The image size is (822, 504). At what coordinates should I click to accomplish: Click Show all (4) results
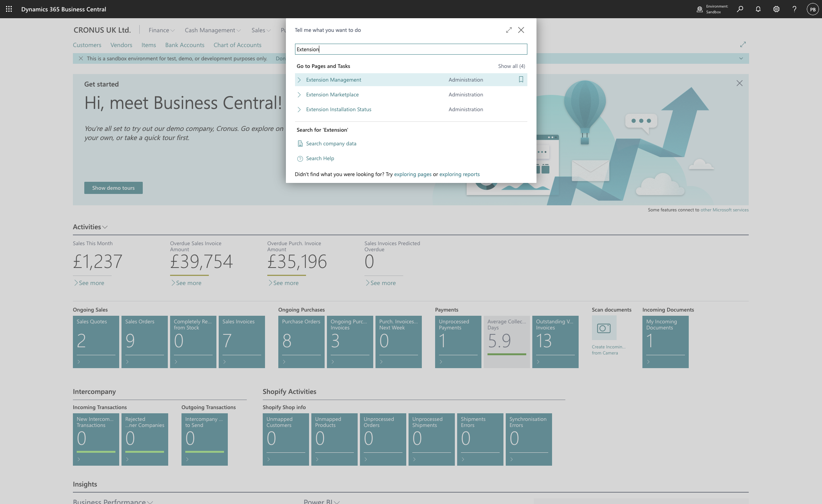coord(511,66)
